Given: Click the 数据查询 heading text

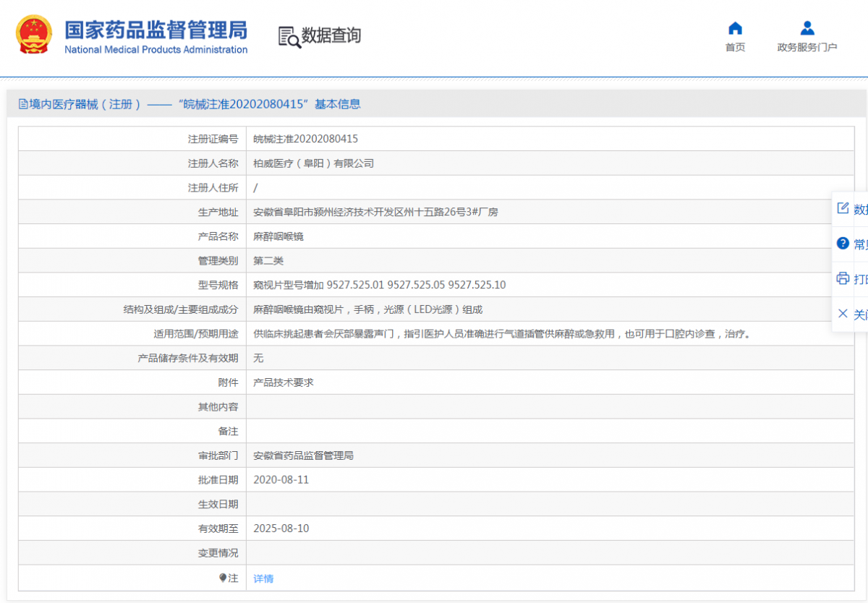Looking at the screenshot, I should point(331,35).
